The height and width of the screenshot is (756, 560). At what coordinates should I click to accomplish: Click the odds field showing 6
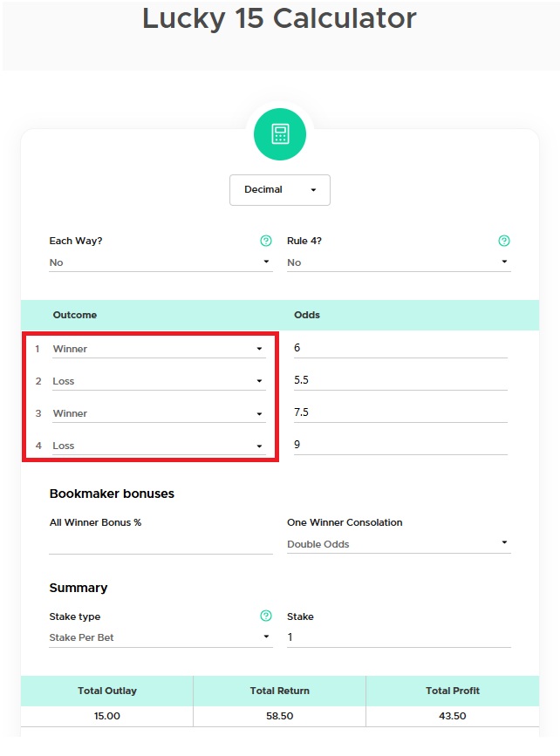pyautogui.click(x=400, y=348)
